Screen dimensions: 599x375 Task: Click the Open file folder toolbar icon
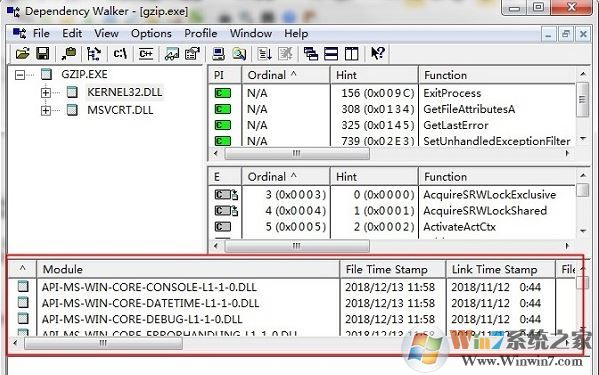(x=23, y=53)
